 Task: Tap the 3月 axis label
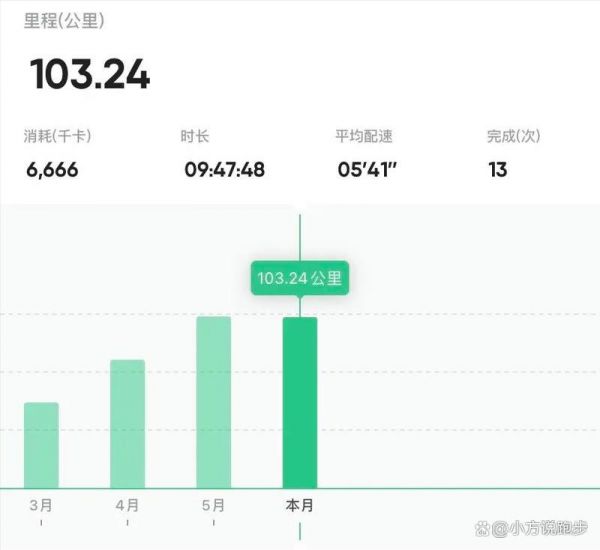pyautogui.click(x=41, y=505)
